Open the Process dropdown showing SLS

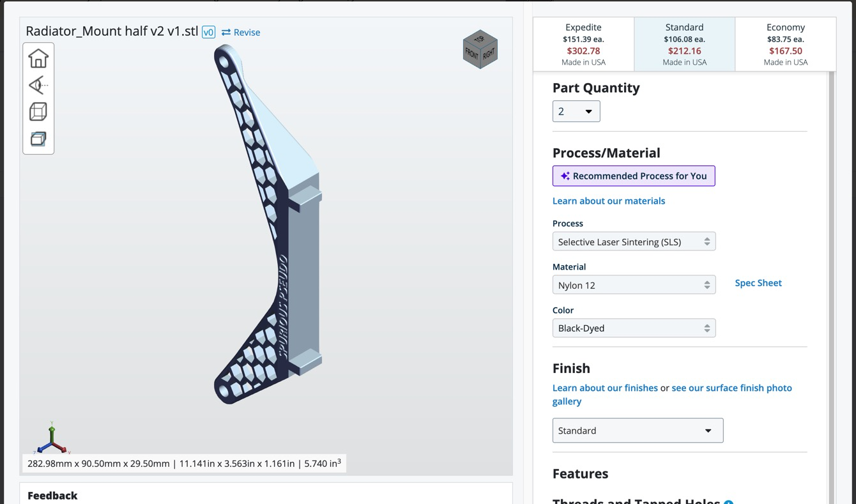pyautogui.click(x=634, y=241)
